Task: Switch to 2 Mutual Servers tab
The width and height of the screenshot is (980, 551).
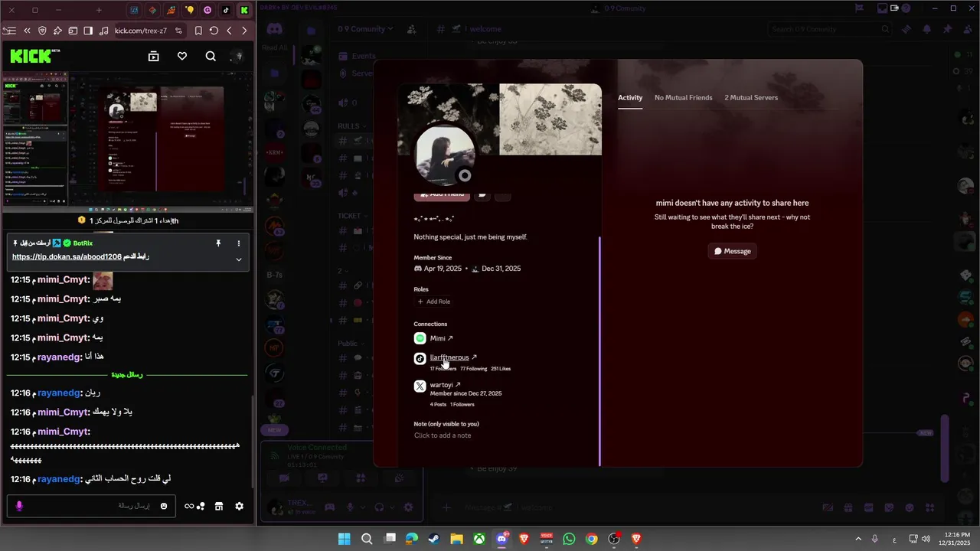Action: pos(751,98)
